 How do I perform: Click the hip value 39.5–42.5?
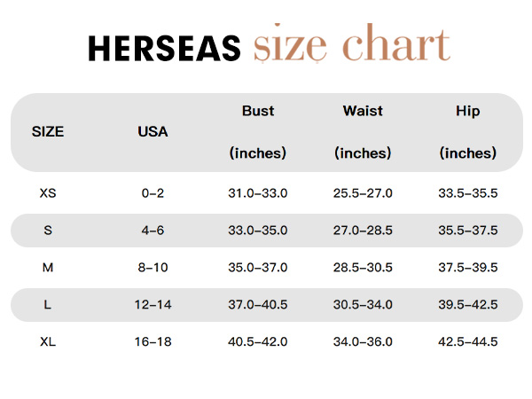pos(468,305)
